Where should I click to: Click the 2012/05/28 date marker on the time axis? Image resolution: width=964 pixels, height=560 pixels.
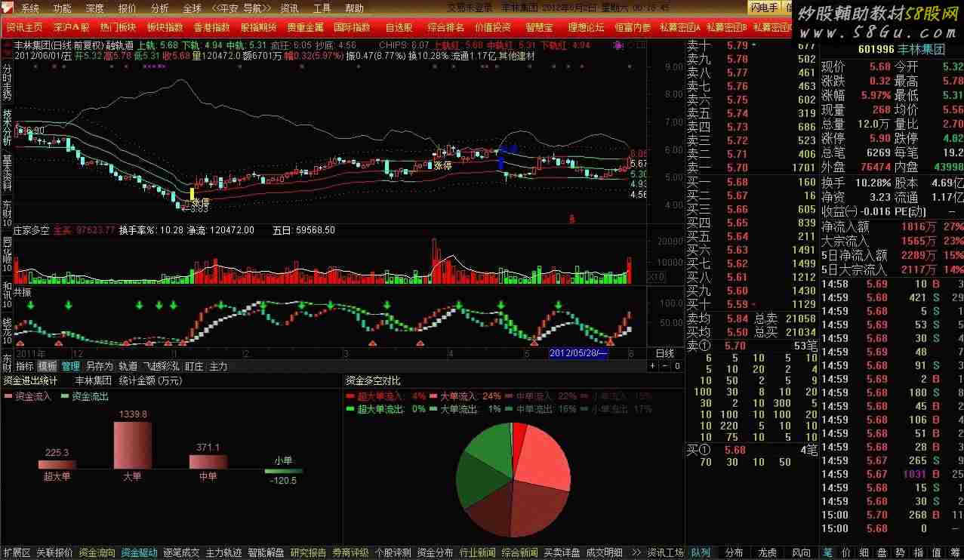[x=579, y=353]
